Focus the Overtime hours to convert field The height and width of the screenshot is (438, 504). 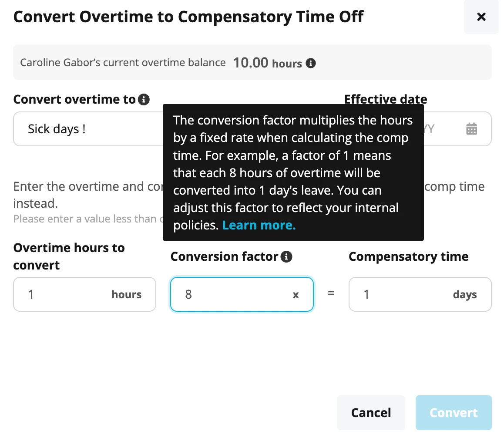click(x=84, y=294)
